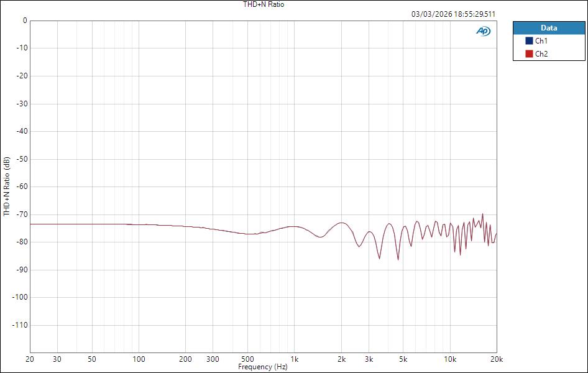Click the 50 tick label on frequency axis

[x=92, y=359]
